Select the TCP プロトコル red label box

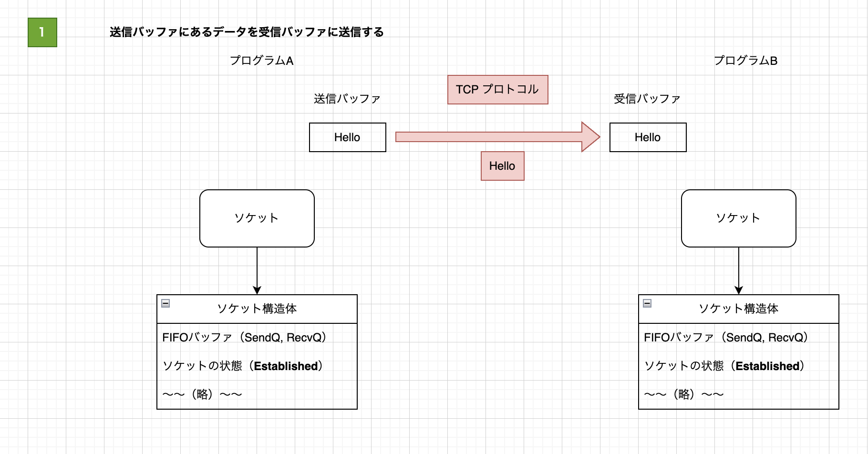(497, 89)
